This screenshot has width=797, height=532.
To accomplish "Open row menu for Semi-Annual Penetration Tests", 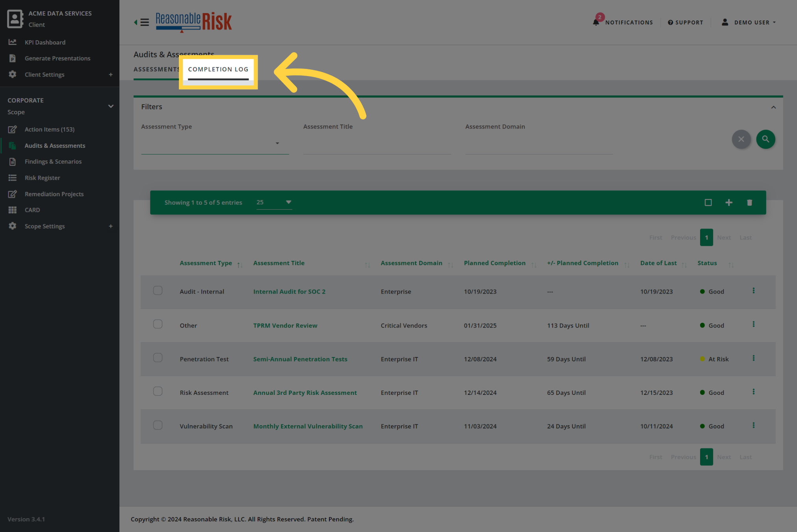I will (753, 358).
